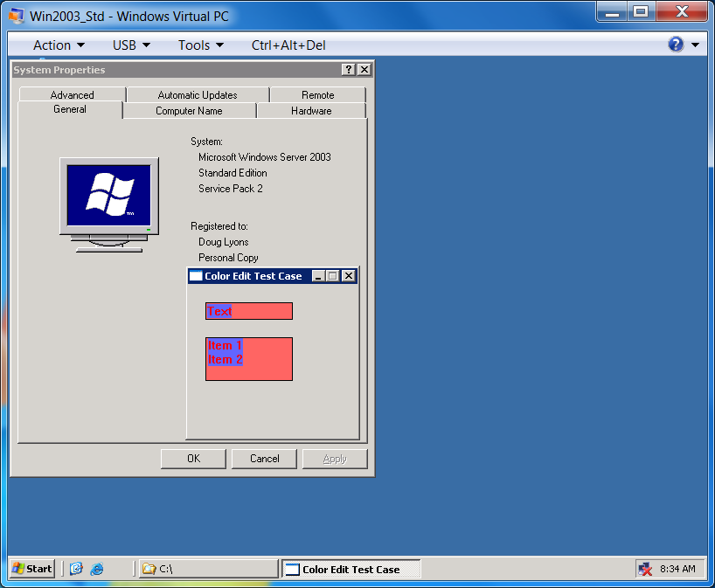Click the System Properties context help button

click(x=348, y=70)
